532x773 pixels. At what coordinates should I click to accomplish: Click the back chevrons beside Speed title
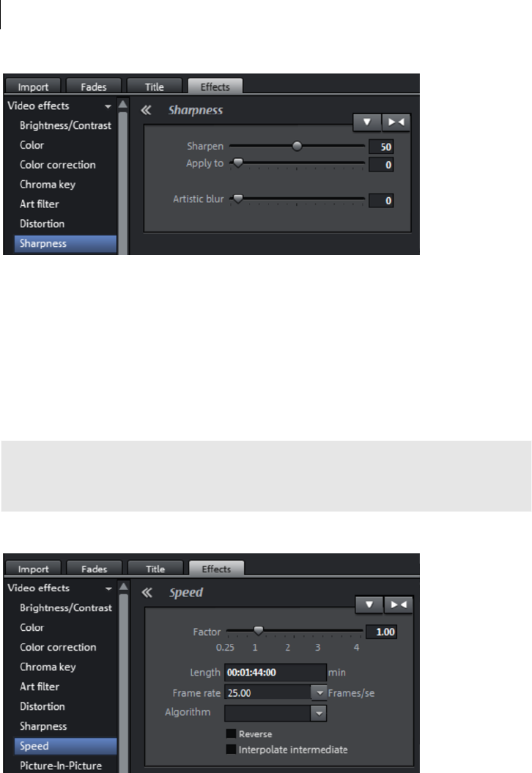(147, 593)
